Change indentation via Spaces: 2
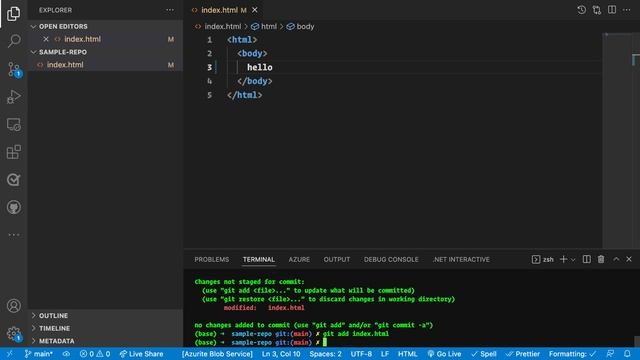Image resolution: width=640 pixels, height=360 pixels. (325, 354)
